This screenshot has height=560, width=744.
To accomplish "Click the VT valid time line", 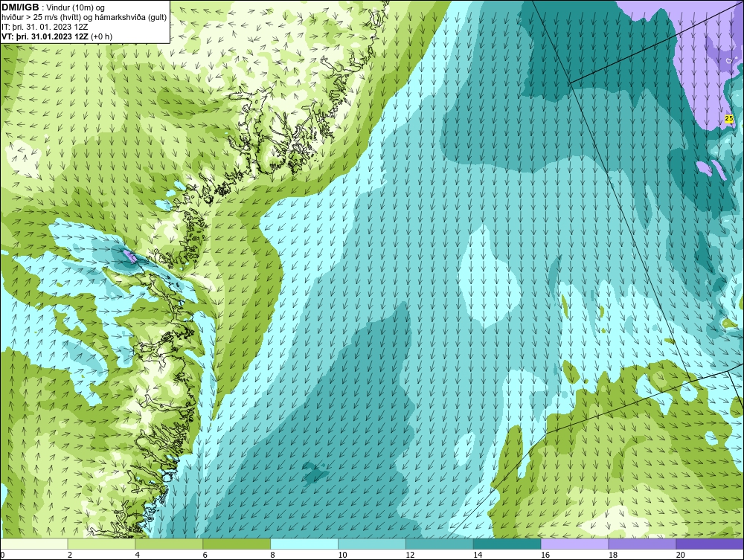I will coord(57,36).
